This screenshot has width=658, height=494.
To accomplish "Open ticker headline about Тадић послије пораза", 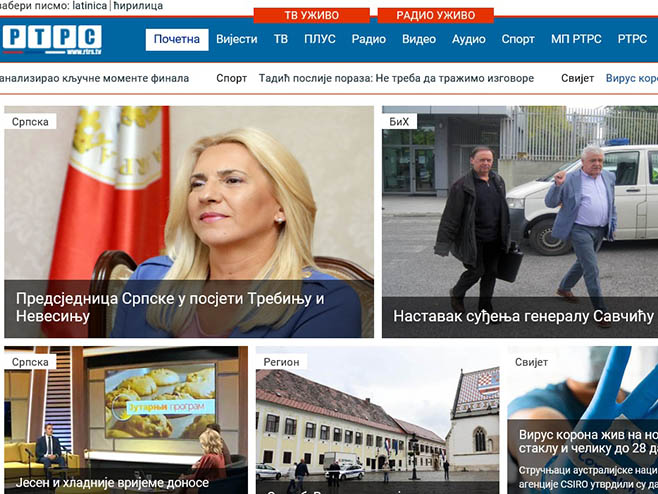I will [x=396, y=78].
